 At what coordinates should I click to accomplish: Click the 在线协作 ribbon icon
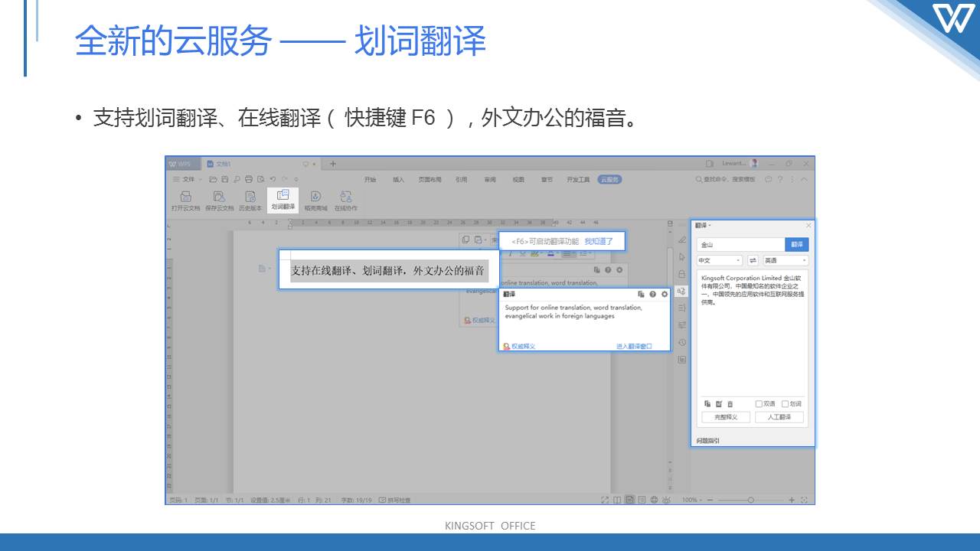pyautogui.click(x=345, y=200)
